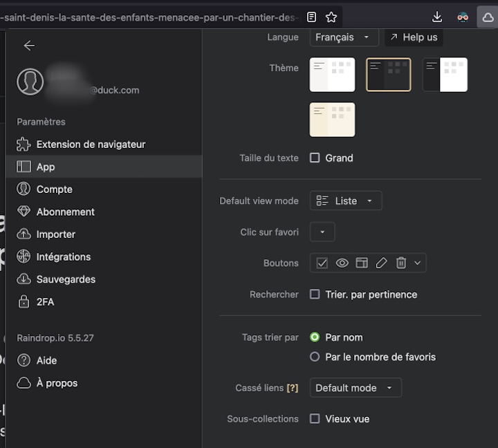Click the bookmark star icon in address bar
The width and height of the screenshot is (498, 448).
pyautogui.click(x=331, y=17)
